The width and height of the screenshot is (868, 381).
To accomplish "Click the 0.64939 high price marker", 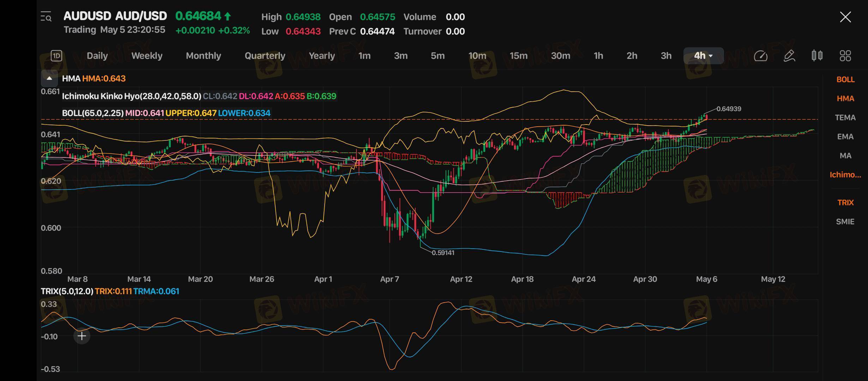I will pos(729,109).
